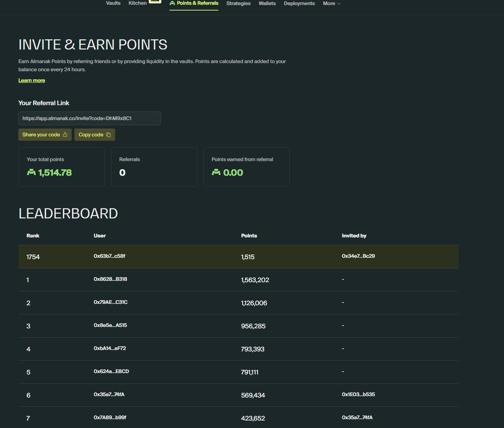Click the 791,111 points value
Screen dimensions: 504x428
[x=250, y=372]
